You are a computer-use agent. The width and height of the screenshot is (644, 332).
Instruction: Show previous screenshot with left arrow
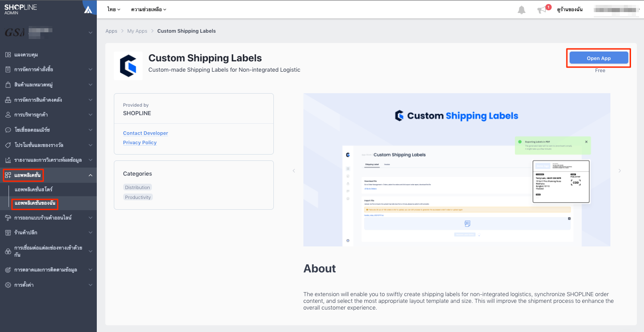pyautogui.click(x=294, y=171)
